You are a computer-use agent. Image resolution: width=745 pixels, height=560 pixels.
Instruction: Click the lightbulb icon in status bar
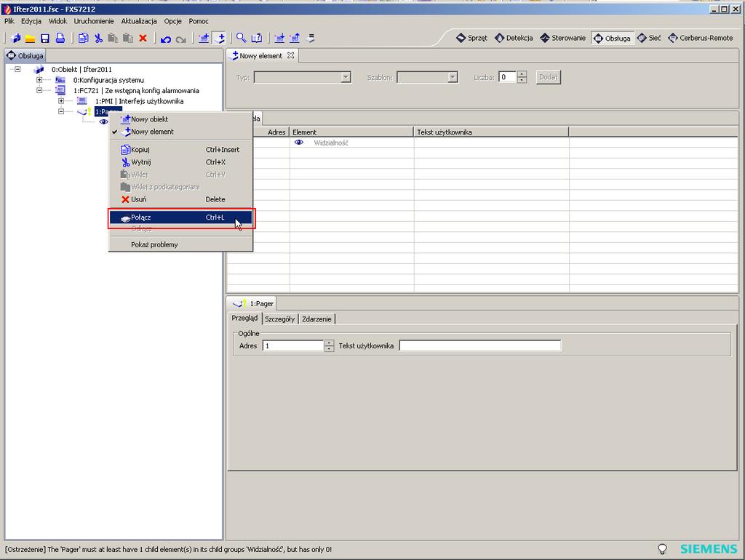(x=662, y=549)
